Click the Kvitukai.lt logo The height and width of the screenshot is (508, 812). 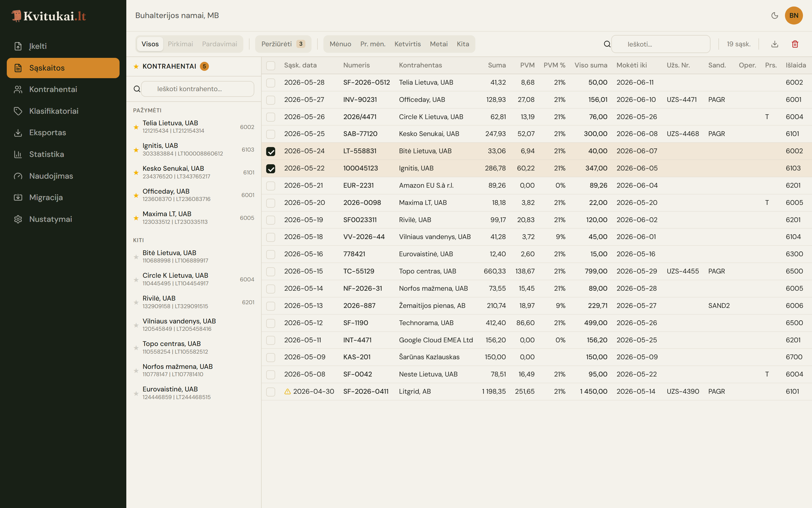[49, 16]
